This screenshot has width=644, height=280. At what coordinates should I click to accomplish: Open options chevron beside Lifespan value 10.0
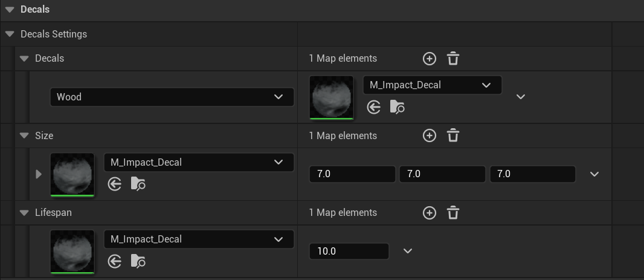point(408,251)
